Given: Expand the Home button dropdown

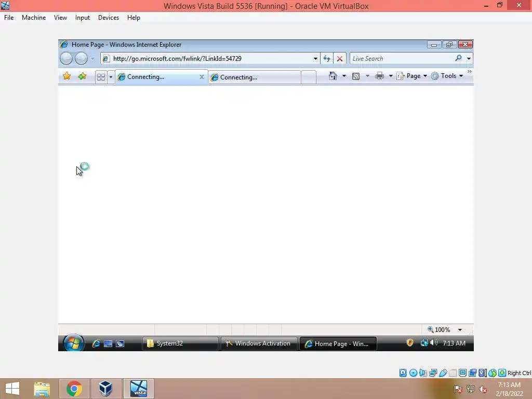Looking at the screenshot, I should [x=344, y=76].
